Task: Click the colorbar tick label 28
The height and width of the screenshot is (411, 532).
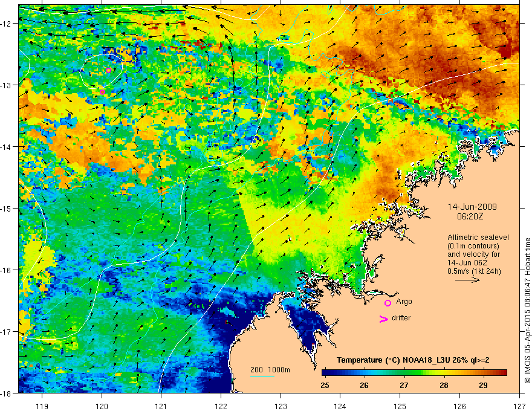Action: click(x=444, y=386)
